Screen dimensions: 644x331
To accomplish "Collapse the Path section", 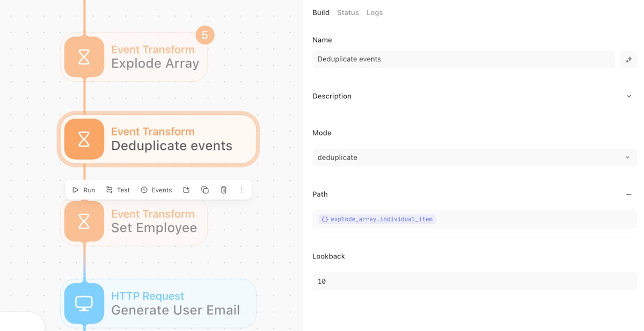I will point(628,194).
